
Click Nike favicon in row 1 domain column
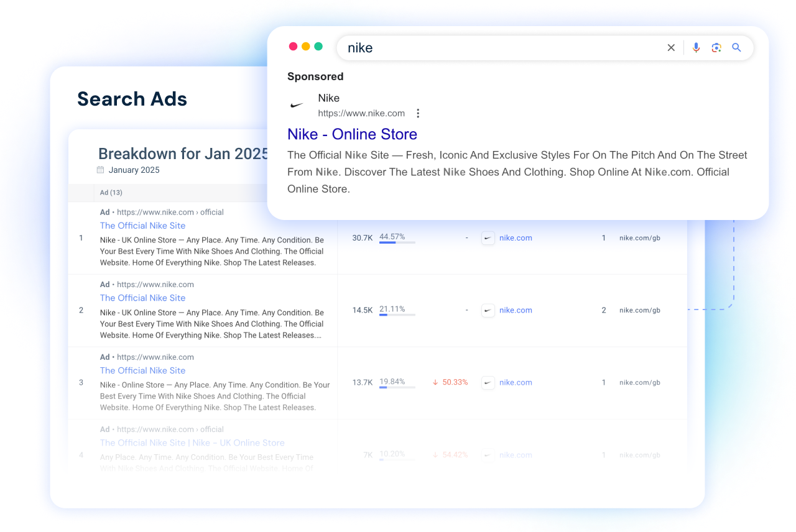[488, 238]
